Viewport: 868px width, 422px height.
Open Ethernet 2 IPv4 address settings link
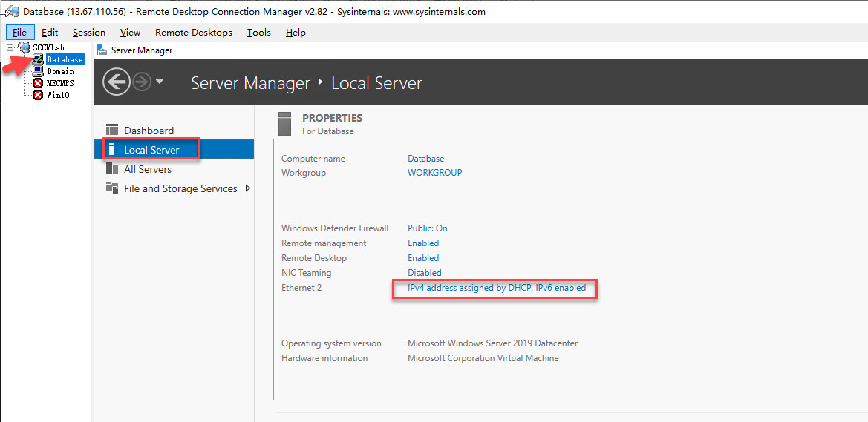pyautogui.click(x=496, y=288)
